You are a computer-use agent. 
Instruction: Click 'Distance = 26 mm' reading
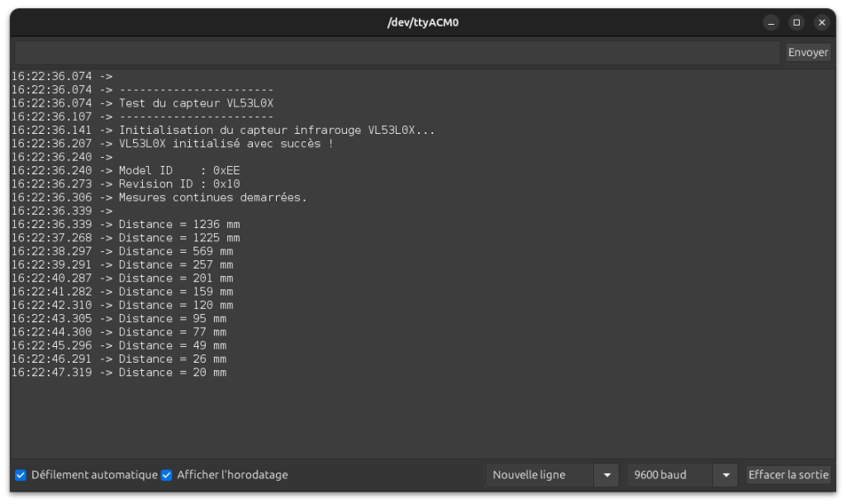173,359
